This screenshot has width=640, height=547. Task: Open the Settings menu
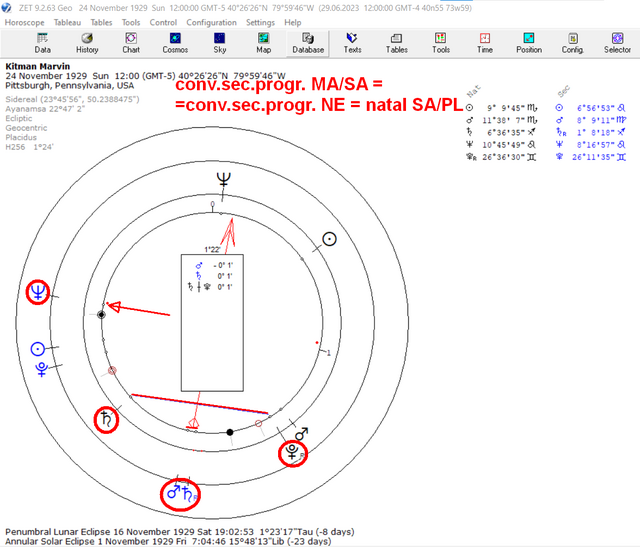pos(260,22)
